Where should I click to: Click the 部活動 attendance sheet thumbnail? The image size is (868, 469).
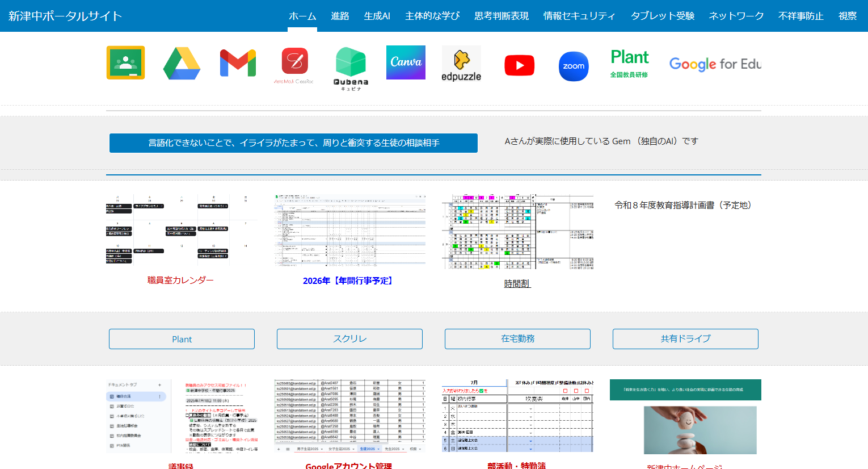[x=517, y=416]
